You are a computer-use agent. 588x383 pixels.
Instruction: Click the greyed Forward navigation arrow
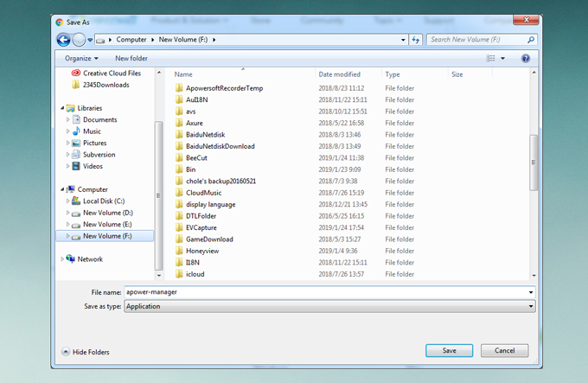79,40
